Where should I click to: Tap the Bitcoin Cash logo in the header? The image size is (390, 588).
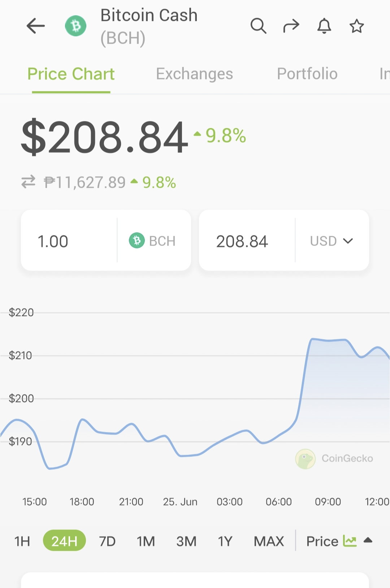(76, 26)
